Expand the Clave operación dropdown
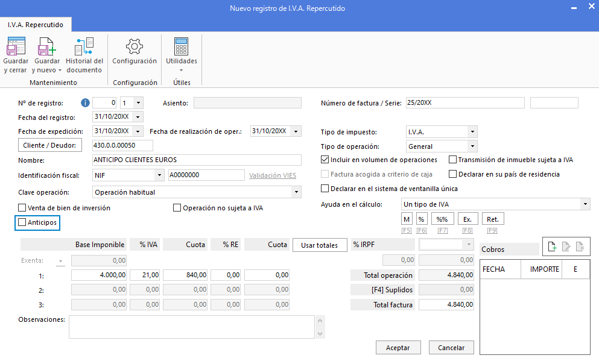599x364 pixels. click(x=296, y=192)
